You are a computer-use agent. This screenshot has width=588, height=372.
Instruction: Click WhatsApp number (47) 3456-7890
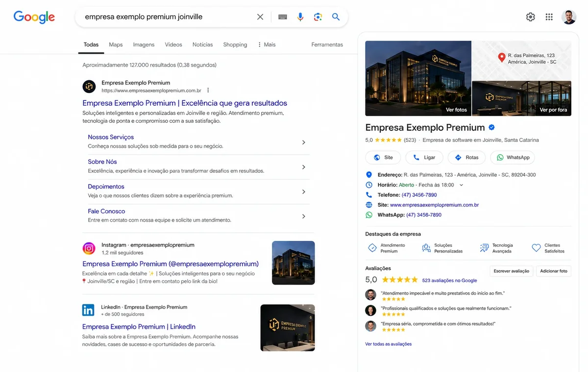pos(424,215)
